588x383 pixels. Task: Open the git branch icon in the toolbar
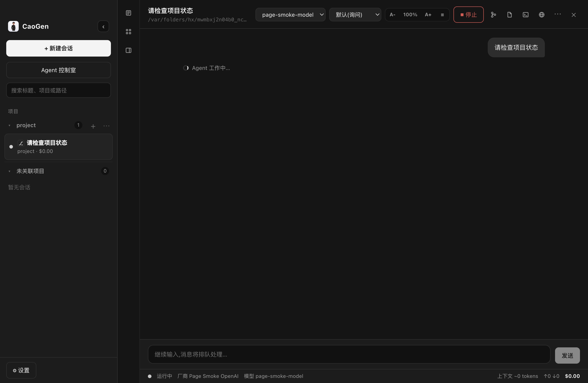click(x=493, y=14)
